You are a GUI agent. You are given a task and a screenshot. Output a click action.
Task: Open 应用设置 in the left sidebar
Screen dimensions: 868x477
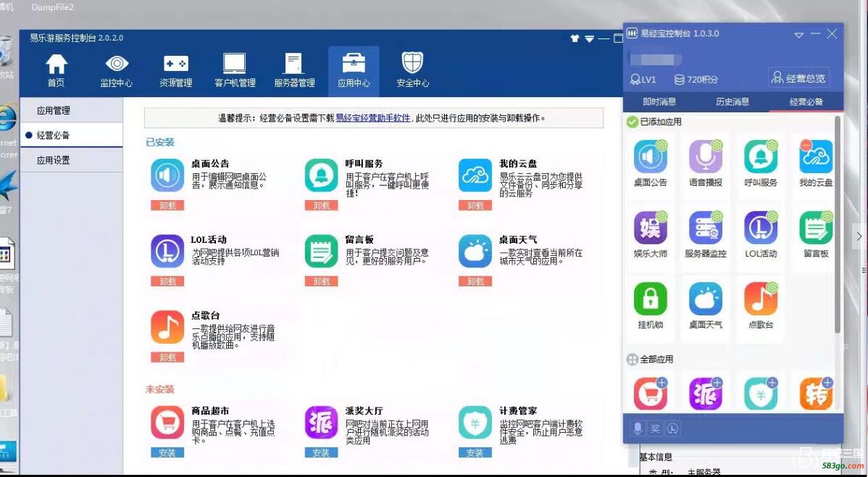(x=71, y=160)
